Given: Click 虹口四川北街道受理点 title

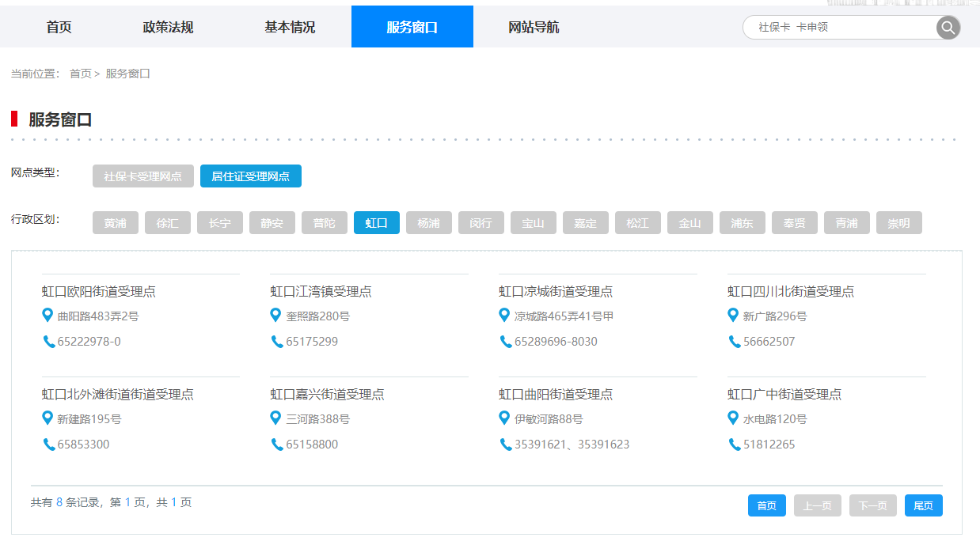Looking at the screenshot, I should coord(791,291).
